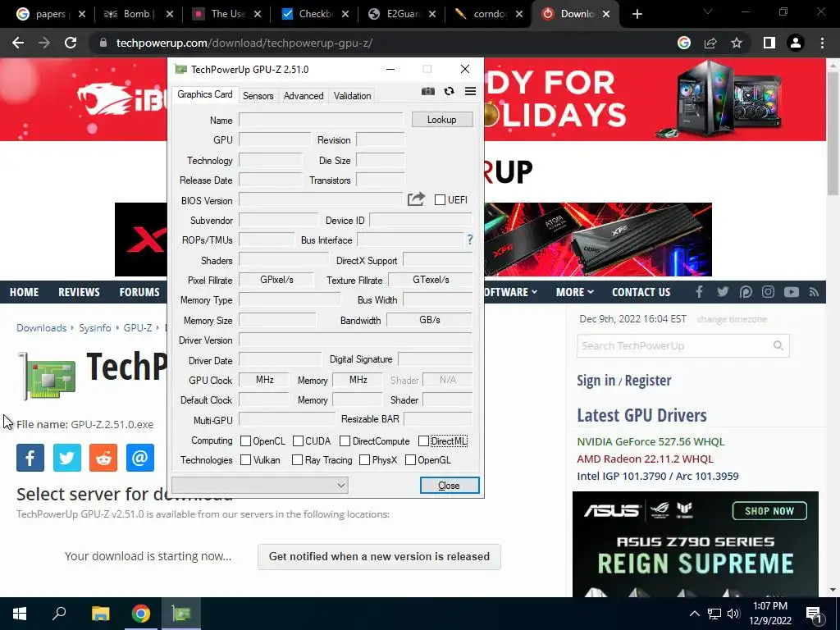Image resolution: width=840 pixels, height=630 pixels.
Task: Click the Lookup button
Action: point(442,120)
